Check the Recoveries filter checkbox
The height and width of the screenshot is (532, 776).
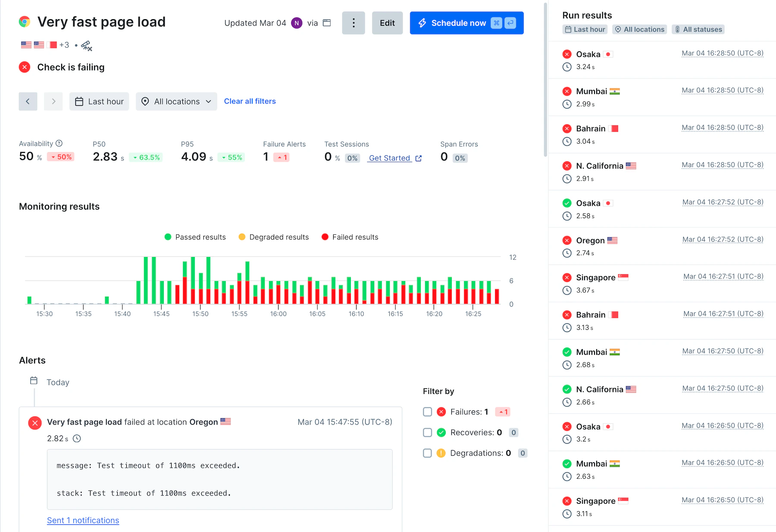coord(427,432)
